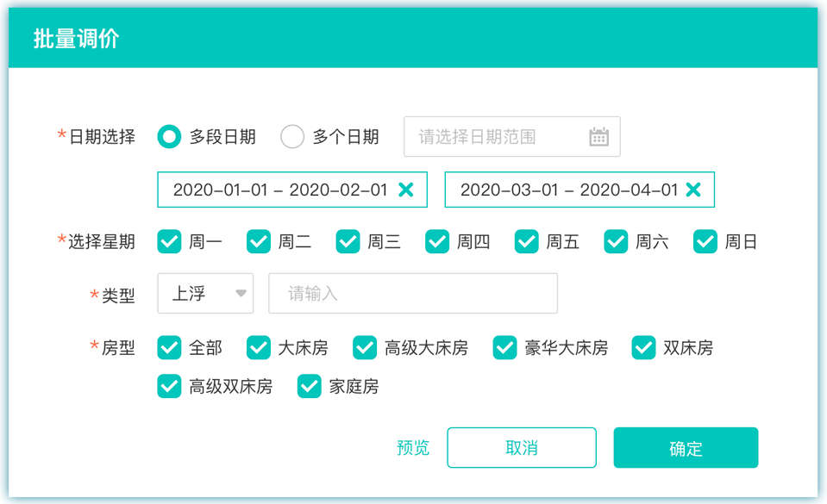The height and width of the screenshot is (504, 827).
Task: Uncheck the 高级大床房 checkbox
Action: click(365, 347)
